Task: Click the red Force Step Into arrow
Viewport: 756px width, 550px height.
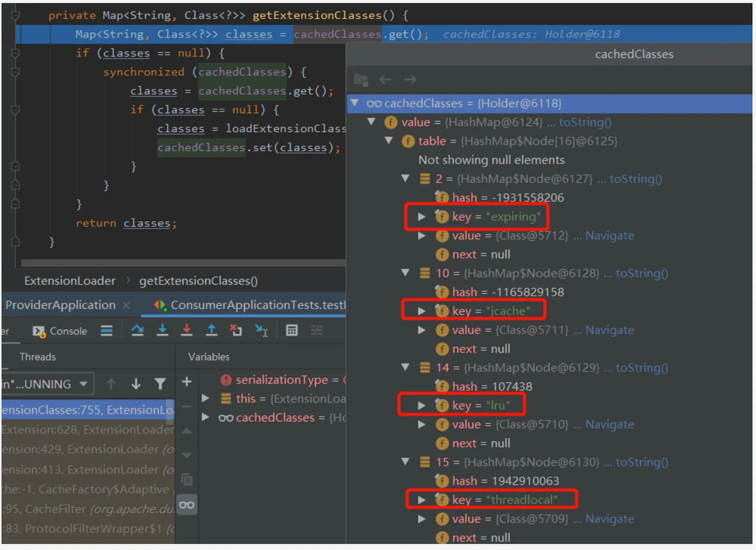Action: (x=187, y=330)
